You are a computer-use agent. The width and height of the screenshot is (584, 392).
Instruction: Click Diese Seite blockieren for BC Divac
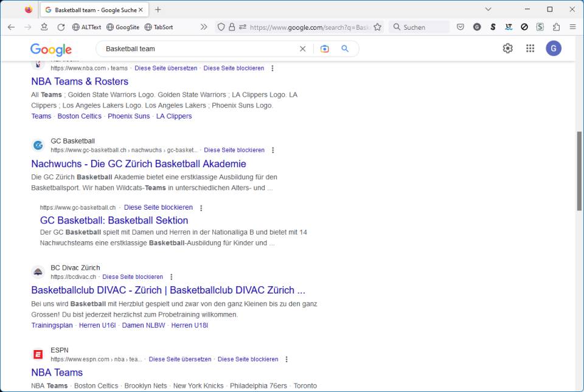[133, 277]
